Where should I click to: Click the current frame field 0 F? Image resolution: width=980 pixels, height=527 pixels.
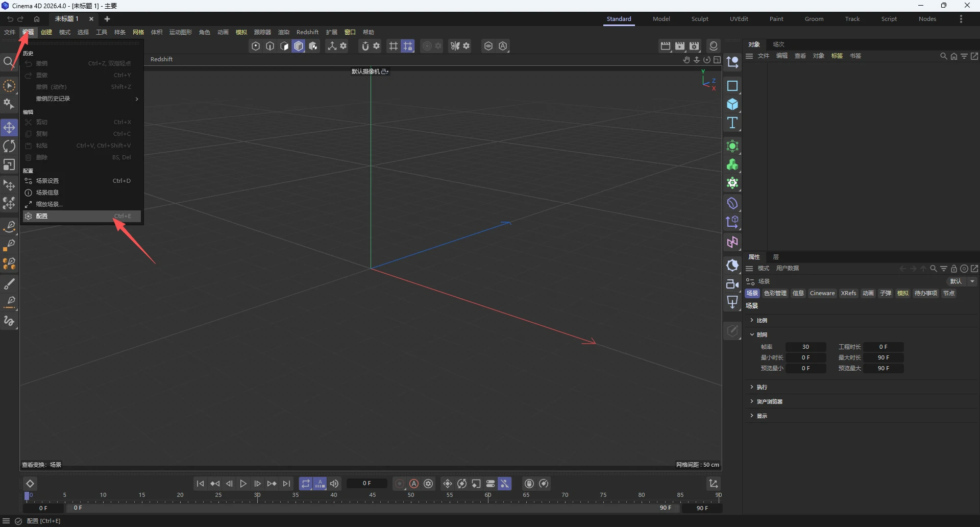367,483
